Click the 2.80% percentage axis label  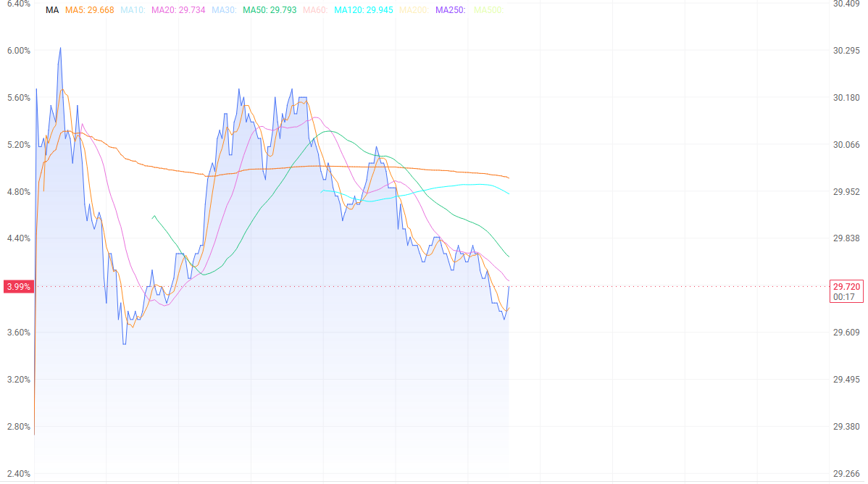point(19,427)
